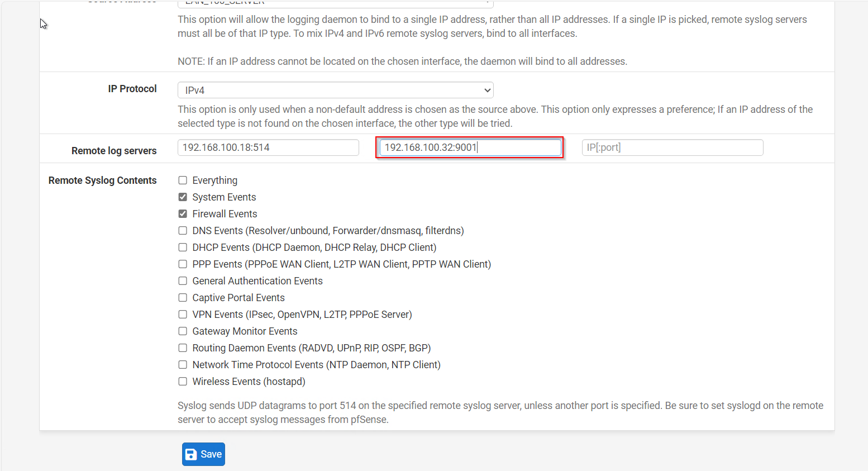Open the Source Address dropdown at top

click(x=335, y=3)
